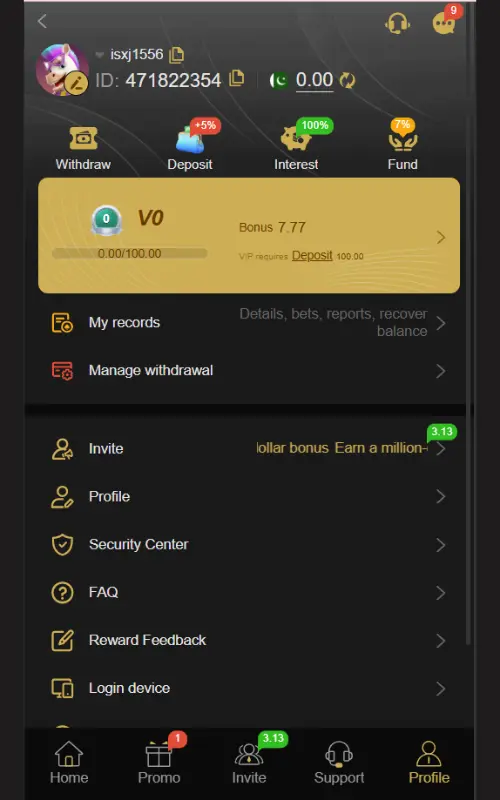Open Interest piggy bank shortcut

tap(296, 148)
